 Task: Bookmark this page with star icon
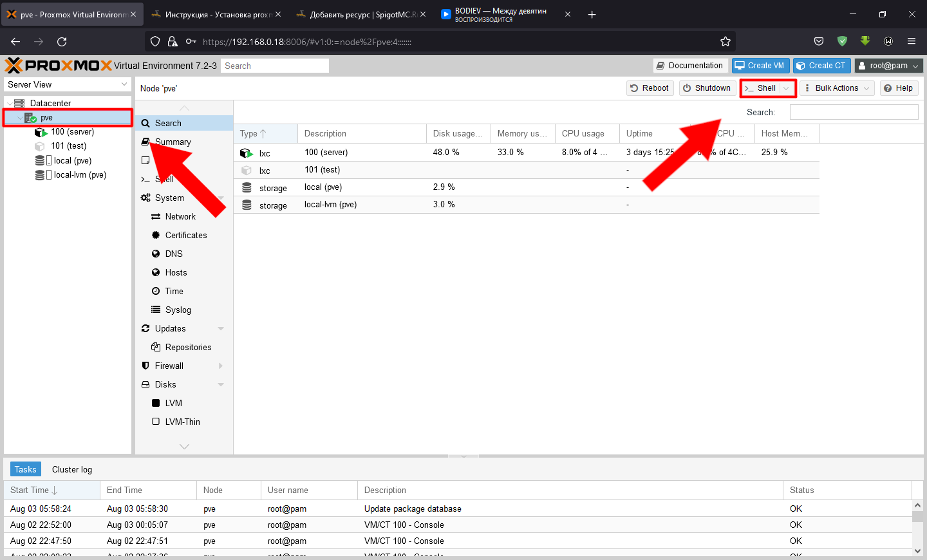[726, 41]
